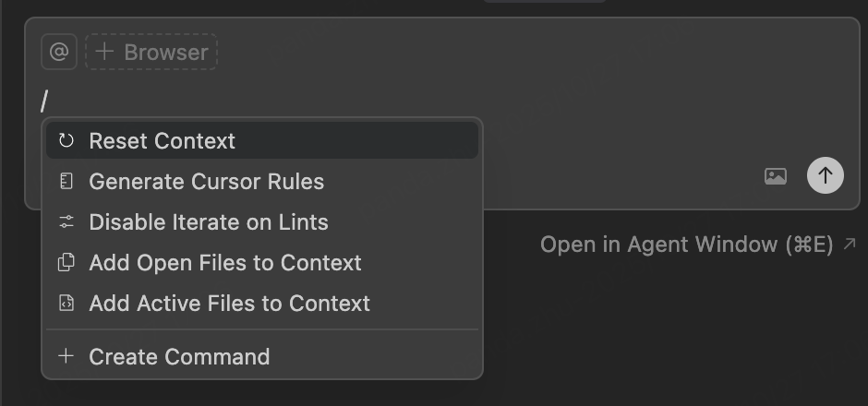This screenshot has height=406, width=868.
Task: Pick Add Active Files to Context
Action: 229,304
